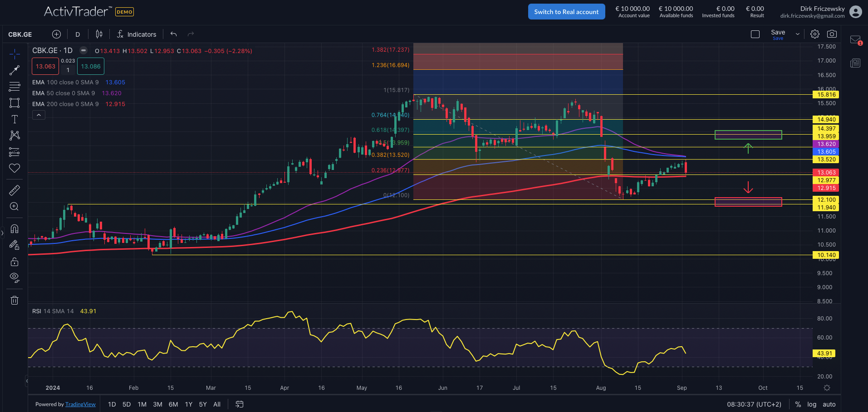Toggle visibility of all drawings eye icon
The height and width of the screenshot is (412, 868).
[x=15, y=277]
